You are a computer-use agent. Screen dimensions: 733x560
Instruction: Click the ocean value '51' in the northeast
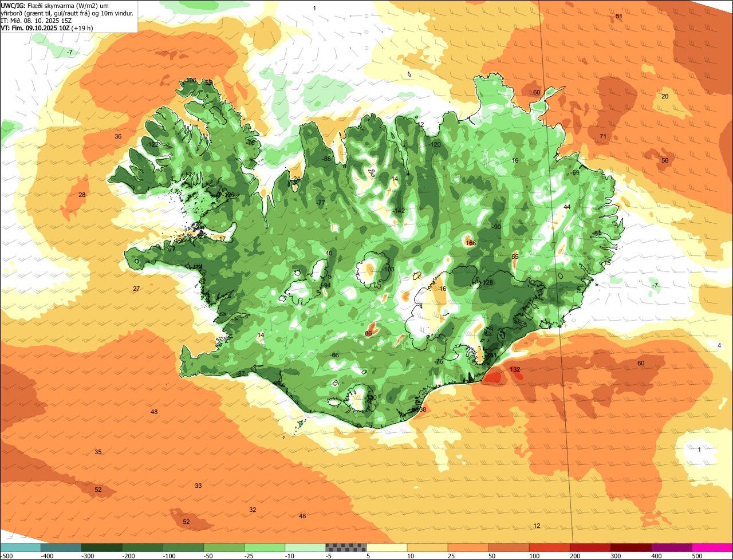(619, 16)
